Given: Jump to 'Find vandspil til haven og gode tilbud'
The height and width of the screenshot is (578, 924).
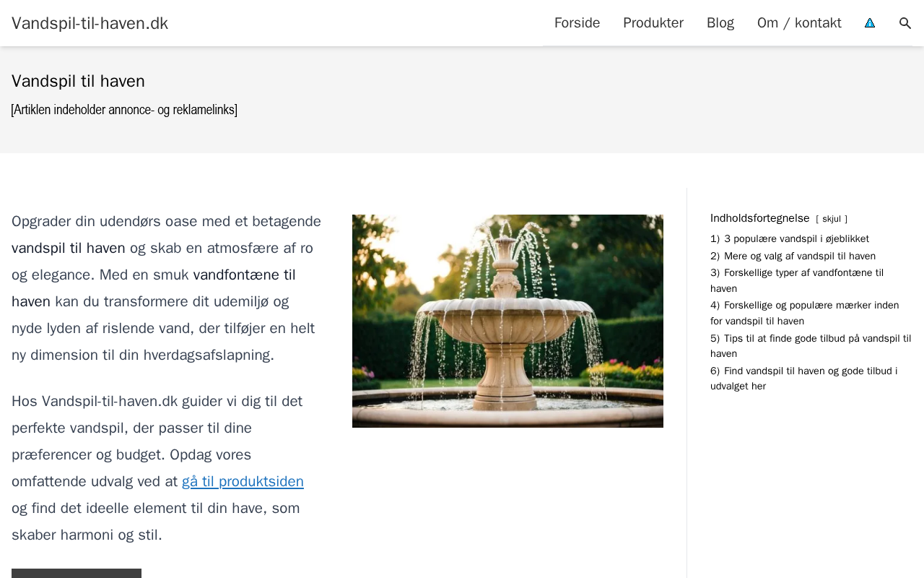Looking at the screenshot, I should click(803, 378).
